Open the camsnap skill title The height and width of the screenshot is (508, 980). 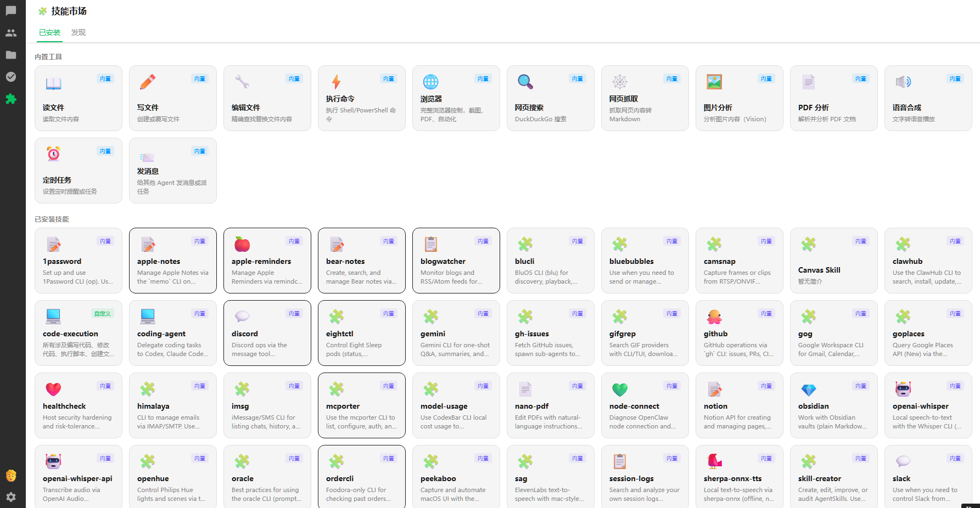click(720, 262)
